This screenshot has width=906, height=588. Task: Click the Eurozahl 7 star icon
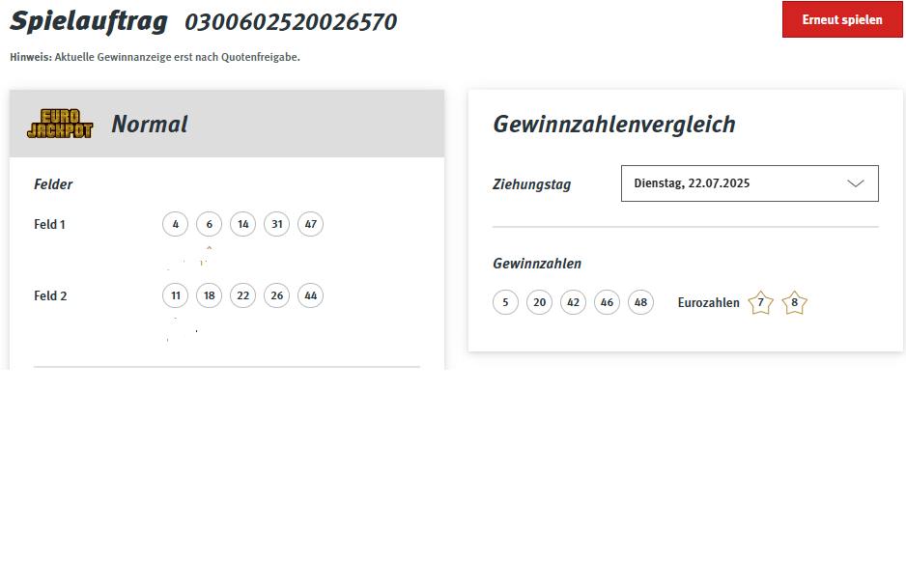761,303
